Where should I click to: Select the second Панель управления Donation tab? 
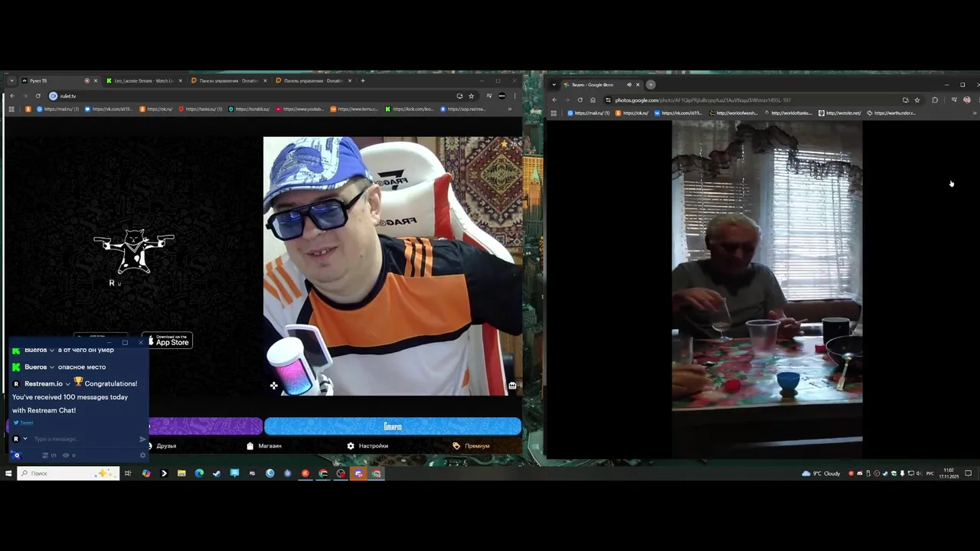coord(313,80)
